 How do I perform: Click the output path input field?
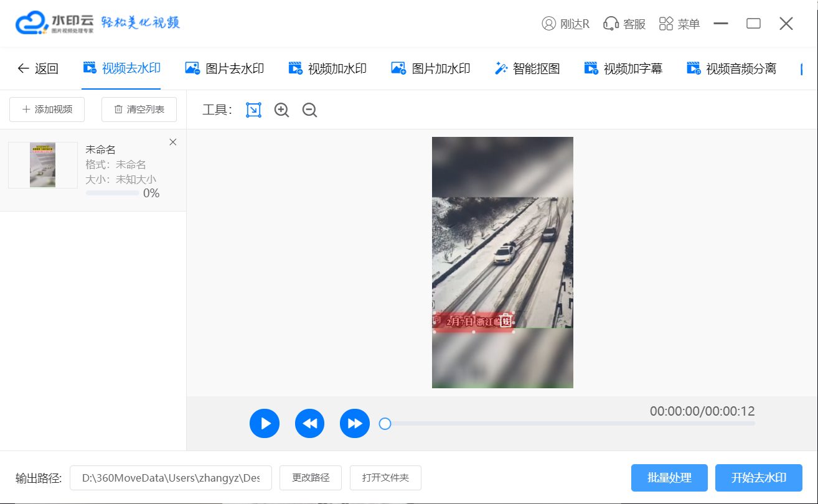(171, 478)
